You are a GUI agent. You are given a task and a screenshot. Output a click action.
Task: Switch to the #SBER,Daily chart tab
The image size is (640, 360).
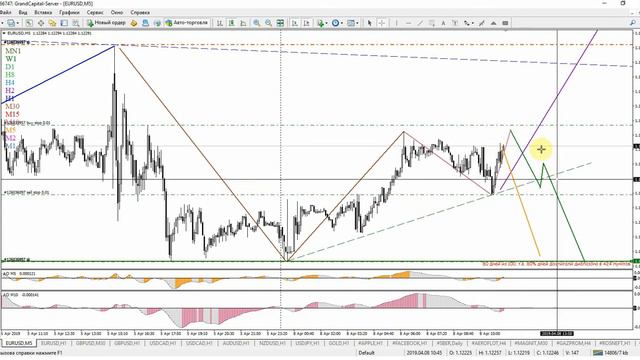[450, 343]
